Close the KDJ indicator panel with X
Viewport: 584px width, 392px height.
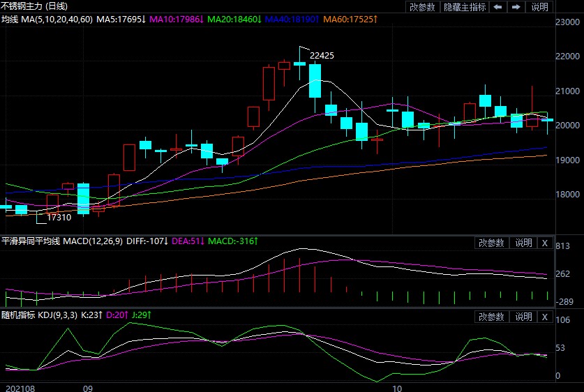point(545,317)
